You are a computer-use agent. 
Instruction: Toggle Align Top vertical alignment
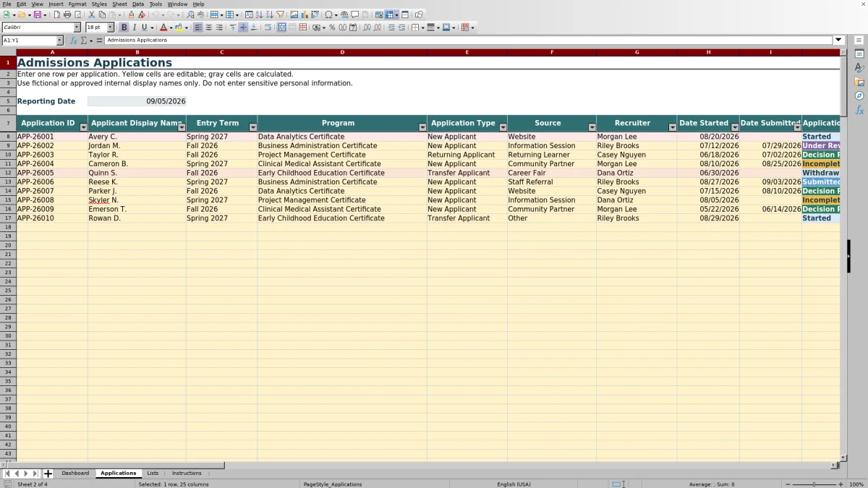point(232,27)
